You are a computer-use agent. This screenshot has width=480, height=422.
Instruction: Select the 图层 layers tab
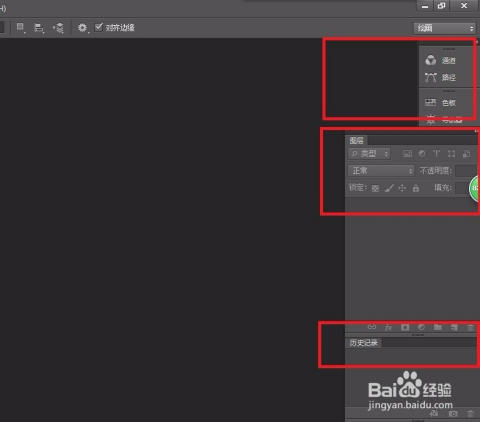[356, 140]
